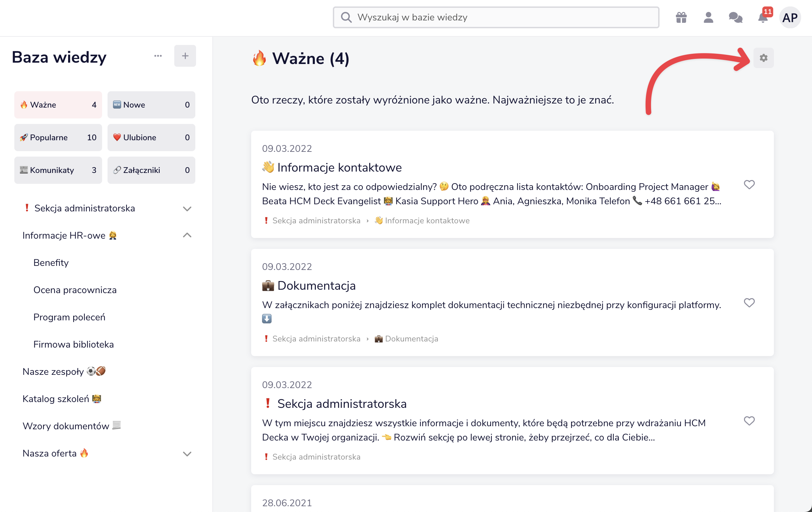The image size is (812, 512).
Task: Select the Popularne filter tab
Action: [x=58, y=138]
